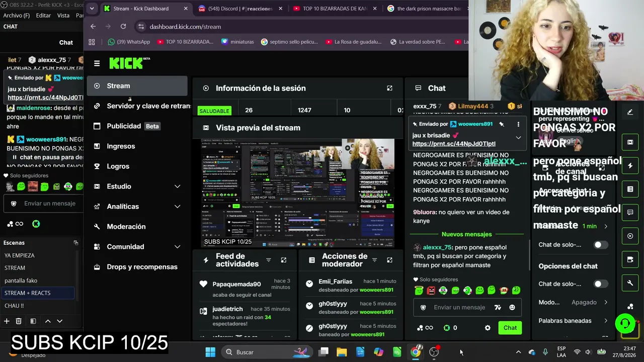The image size is (644, 362).
Task: Toggle Chat de solo under Opciones del chat
Action: 601,284
